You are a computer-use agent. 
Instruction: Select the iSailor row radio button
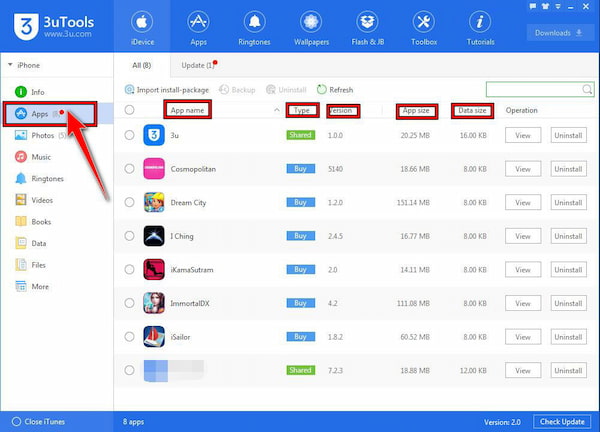point(129,337)
